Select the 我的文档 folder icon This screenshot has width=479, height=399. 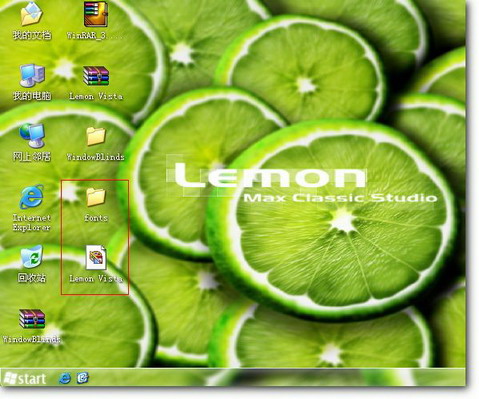[32, 14]
